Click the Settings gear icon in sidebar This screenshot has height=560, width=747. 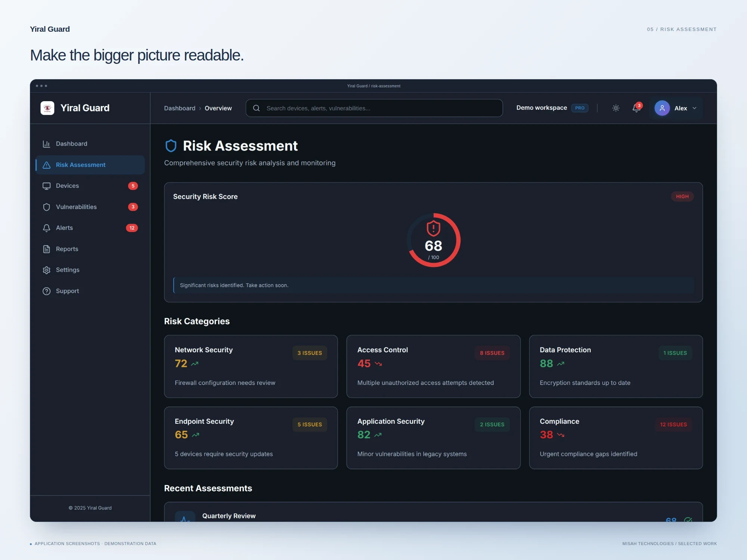46,270
